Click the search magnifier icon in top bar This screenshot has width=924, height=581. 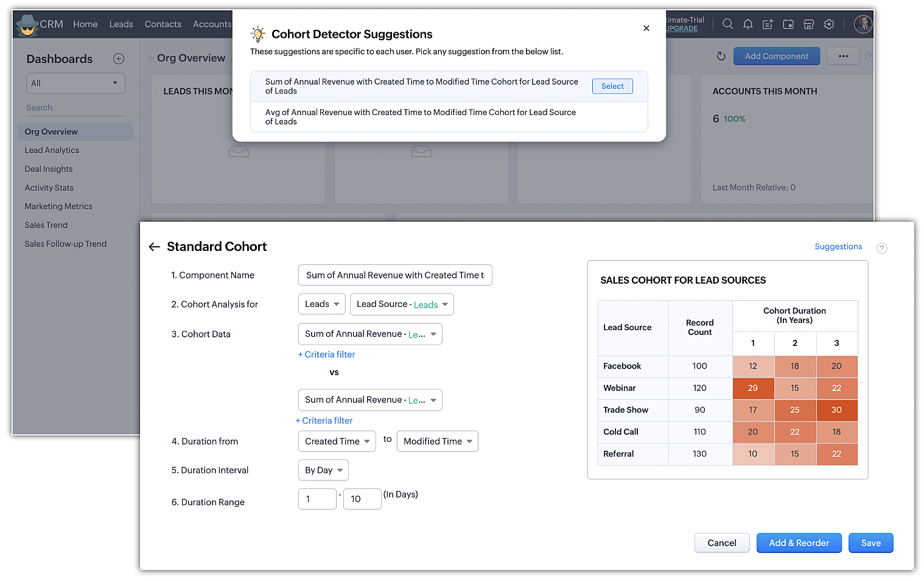(727, 24)
